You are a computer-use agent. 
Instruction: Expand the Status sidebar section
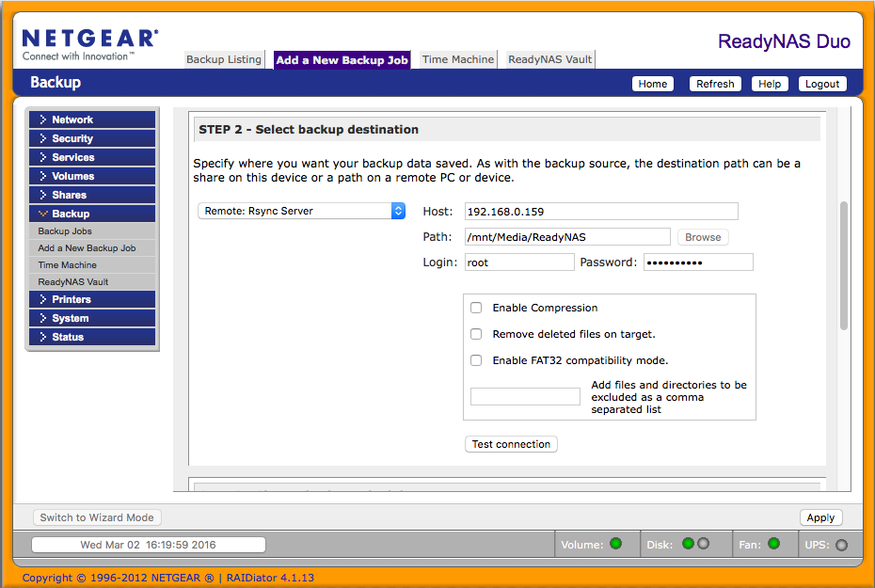click(x=92, y=337)
